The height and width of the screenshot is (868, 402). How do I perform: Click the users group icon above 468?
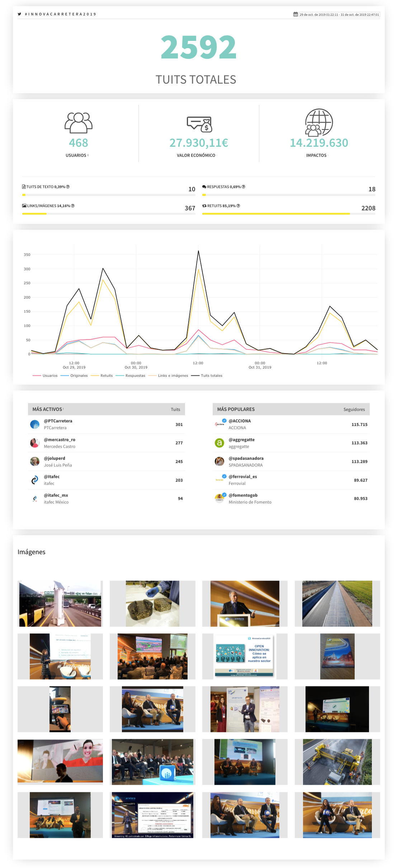point(79,123)
